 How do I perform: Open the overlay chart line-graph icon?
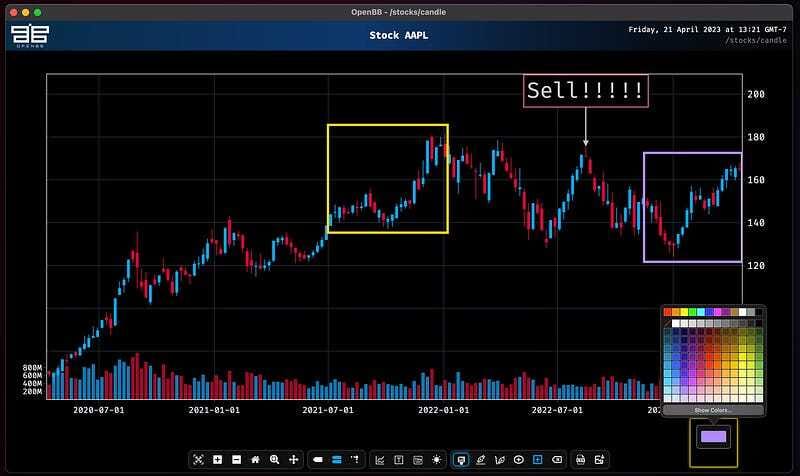(x=380, y=460)
